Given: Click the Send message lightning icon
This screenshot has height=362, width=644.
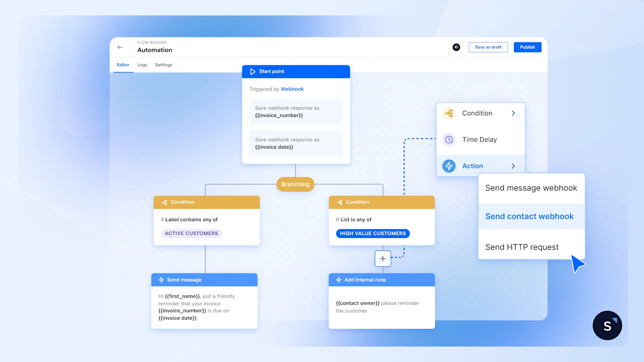Looking at the screenshot, I should tap(161, 280).
